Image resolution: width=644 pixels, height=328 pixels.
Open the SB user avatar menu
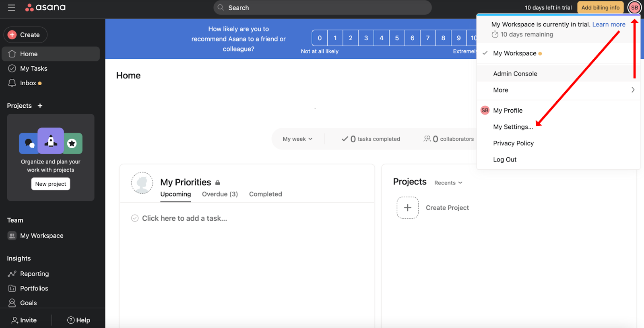(634, 8)
